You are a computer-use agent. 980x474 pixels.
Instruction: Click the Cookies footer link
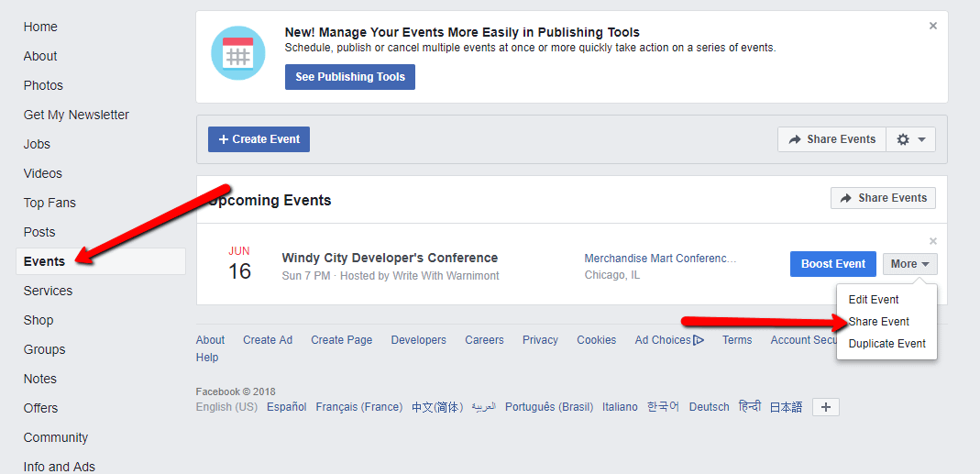[x=596, y=340]
